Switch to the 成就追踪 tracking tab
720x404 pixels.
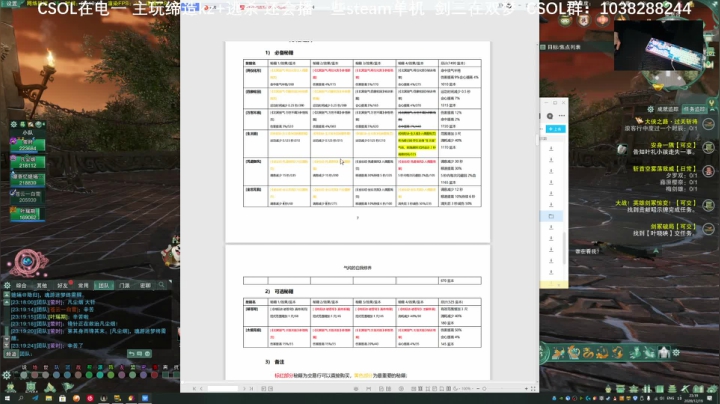[667, 109]
